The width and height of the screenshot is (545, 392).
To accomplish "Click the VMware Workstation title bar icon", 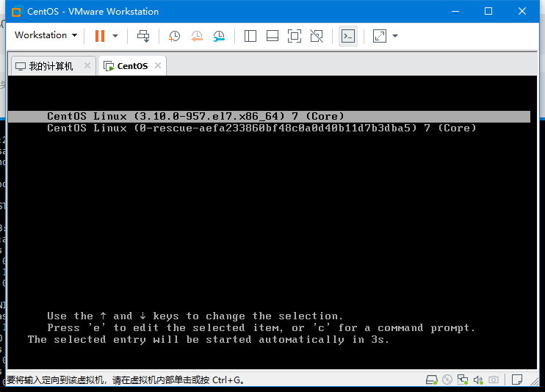I will pos(17,12).
